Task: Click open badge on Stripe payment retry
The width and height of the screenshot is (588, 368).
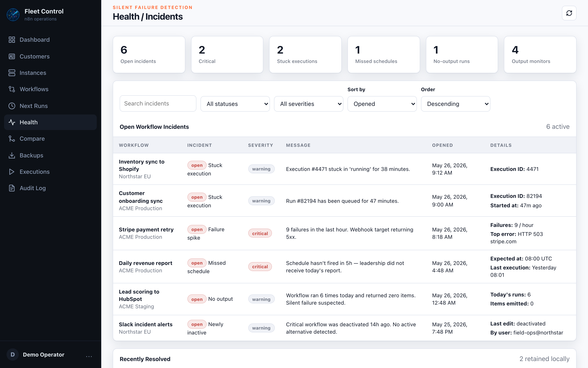Action: click(197, 229)
